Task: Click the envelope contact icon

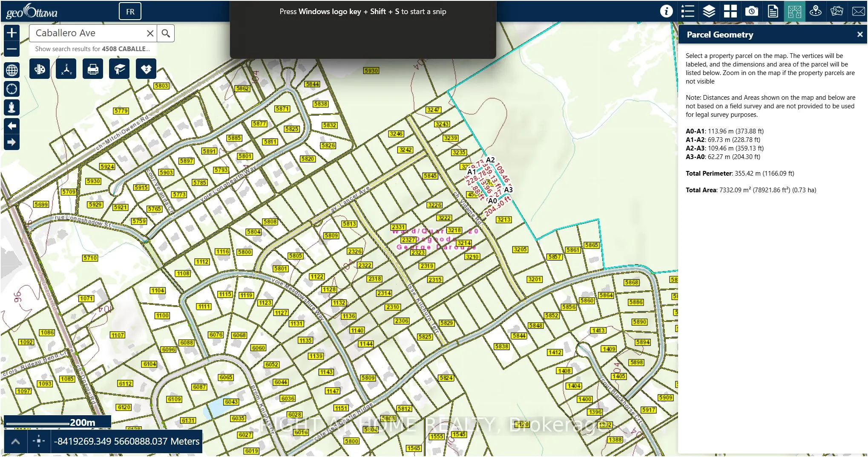Action: coord(858,11)
